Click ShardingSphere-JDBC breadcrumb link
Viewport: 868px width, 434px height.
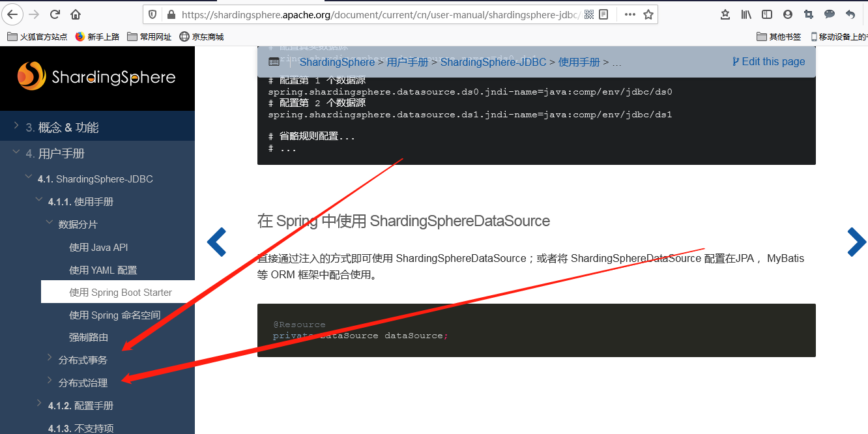click(x=493, y=62)
